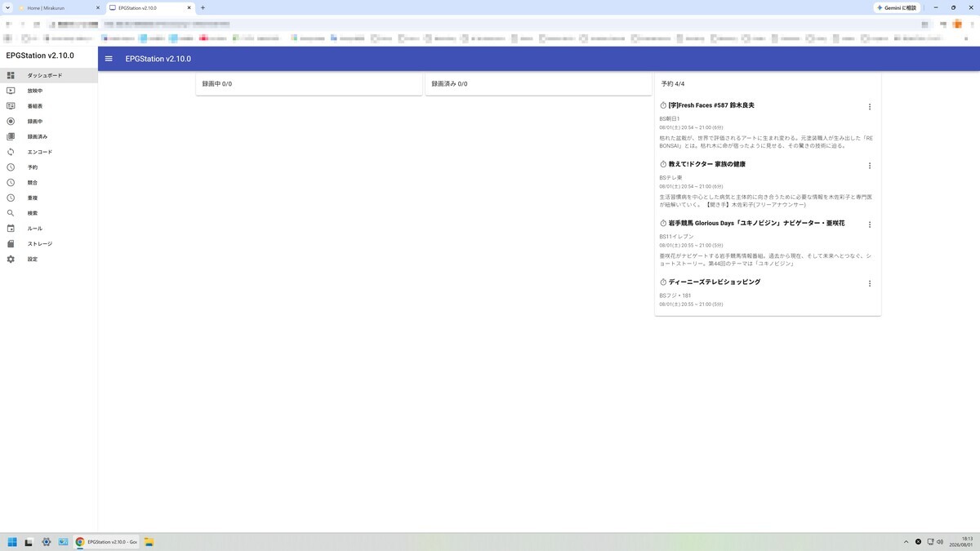Click the EPGStation v2.10.0 sidebar title
Viewport: 980px width, 551px height.
pyautogui.click(x=40, y=56)
